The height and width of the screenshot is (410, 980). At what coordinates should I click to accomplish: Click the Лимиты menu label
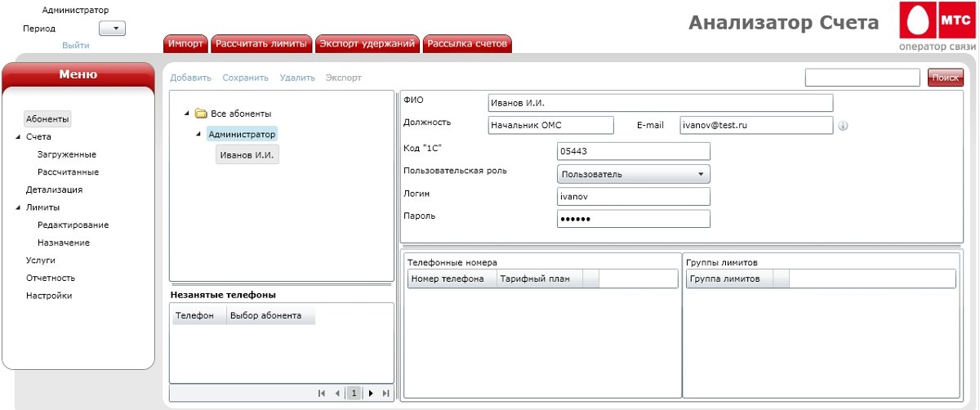point(42,207)
